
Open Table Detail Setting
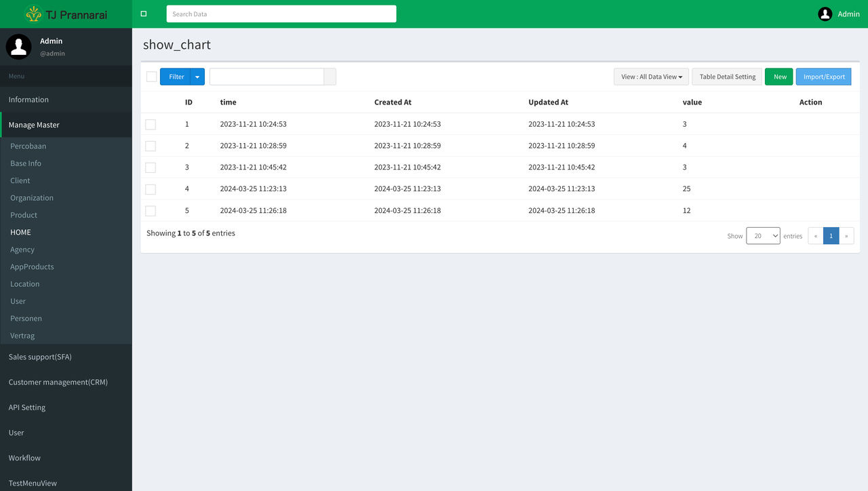pyautogui.click(x=727, y=77)
